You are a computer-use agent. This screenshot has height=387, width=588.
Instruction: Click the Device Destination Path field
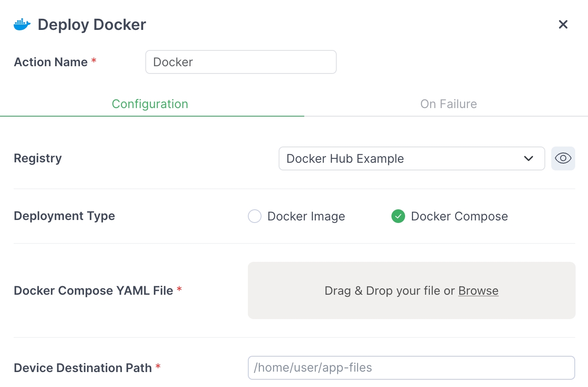411,368
